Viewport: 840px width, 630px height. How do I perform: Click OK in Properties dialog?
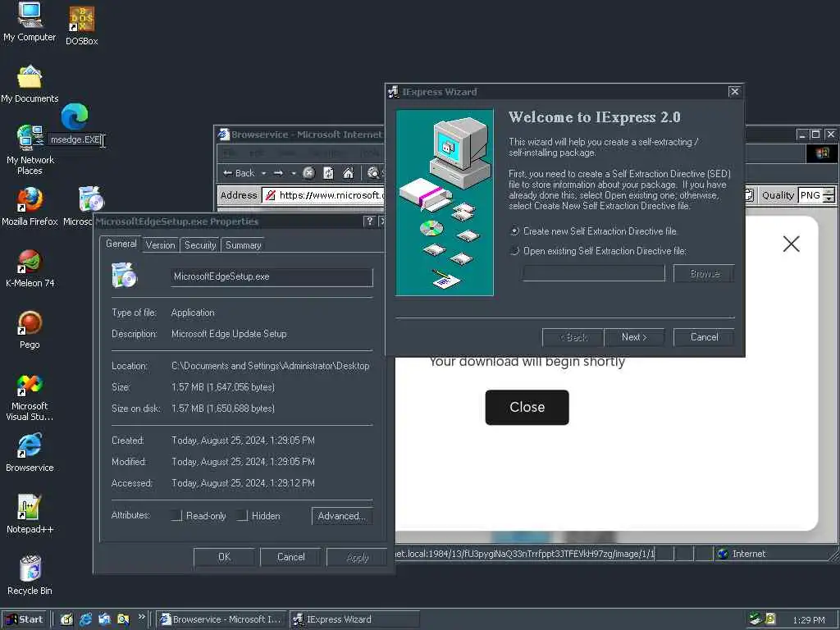tap(224, 557)
